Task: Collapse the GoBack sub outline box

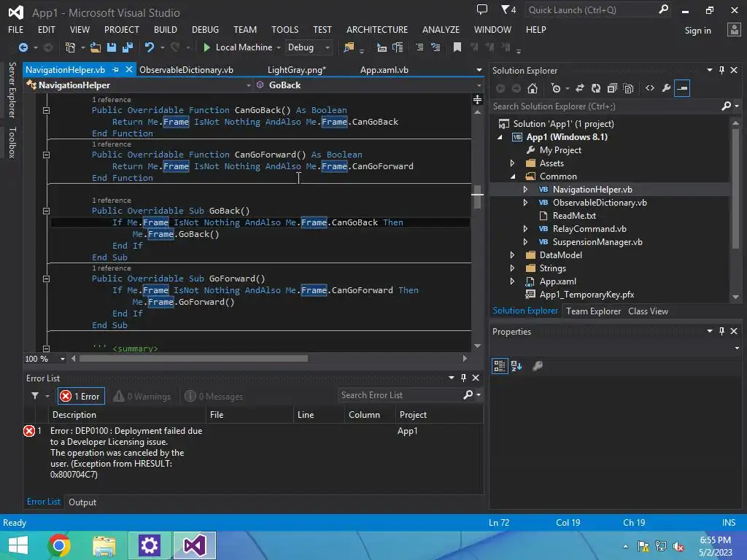Action: click(46, 211)
